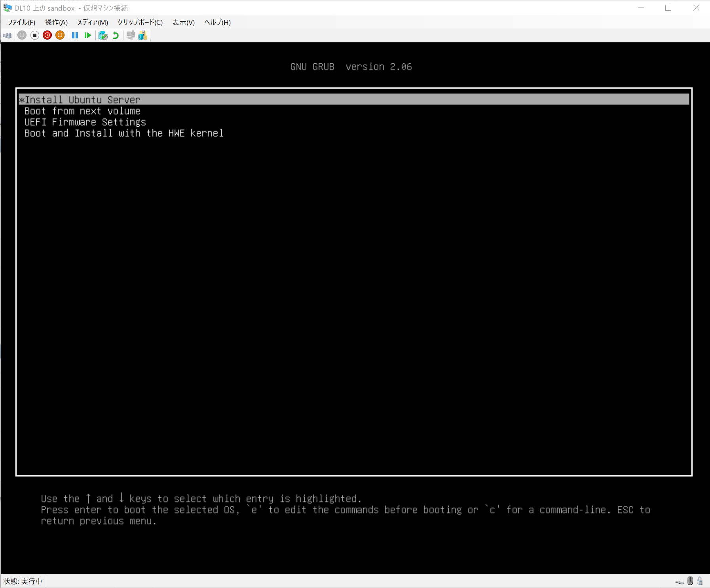Open the ファイル(F) menu
Screen dimensions: 710x588
pyautogui.click(x=21, y=23)
